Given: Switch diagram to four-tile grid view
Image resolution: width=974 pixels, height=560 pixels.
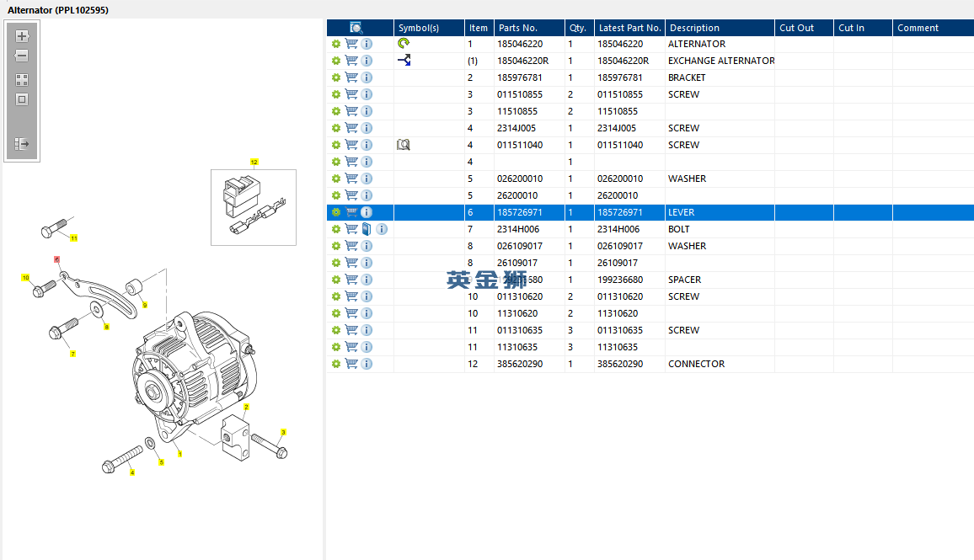Looking at the screenshot, I should 22,80.
